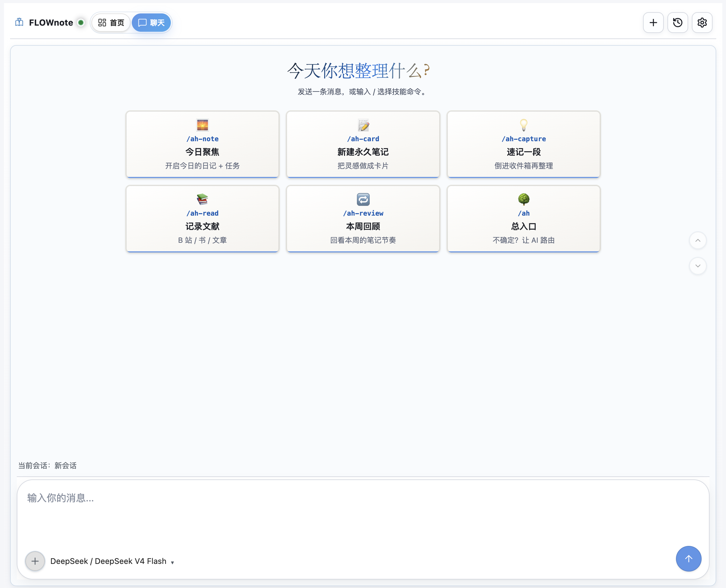Click the 当前会话：新会话 label
Image resolution: width=726 pixels, height=588 pixels.
click(x=47, y=466)
